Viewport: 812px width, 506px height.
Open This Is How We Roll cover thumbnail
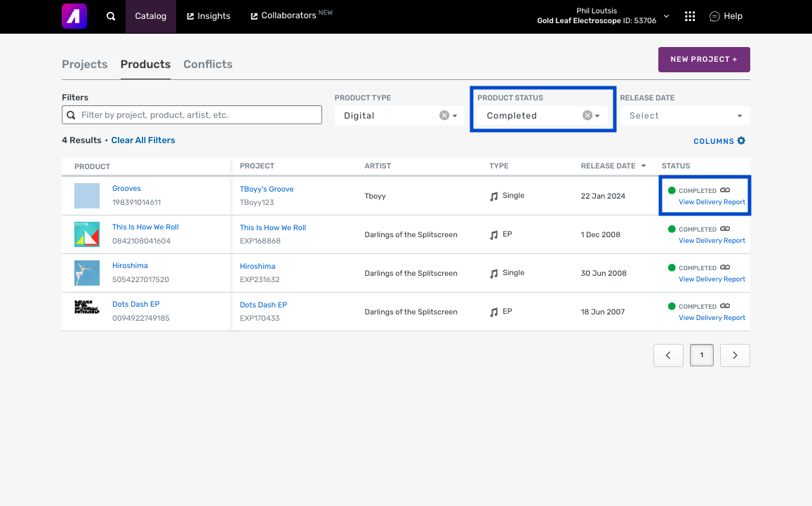tap(87, 234)
